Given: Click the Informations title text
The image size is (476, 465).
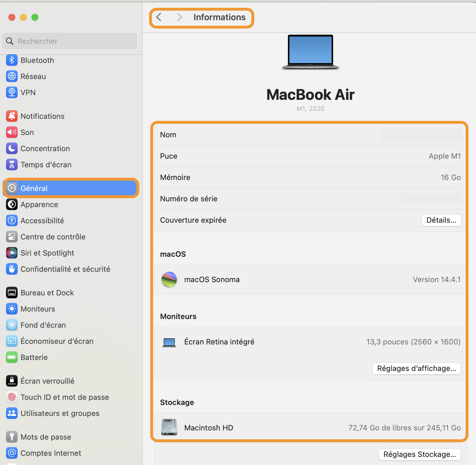Looking at the screenshot, I should pyautogui.click(x=219, y=17).
